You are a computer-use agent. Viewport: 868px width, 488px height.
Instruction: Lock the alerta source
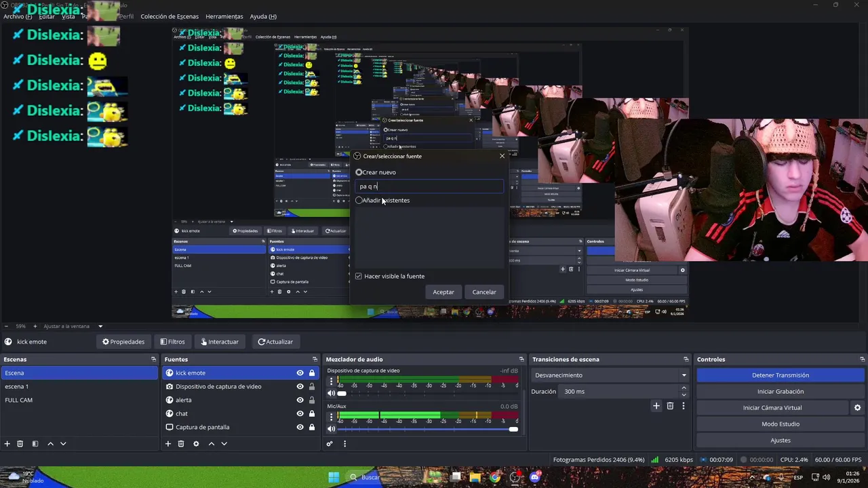click(x=312, y=400)
